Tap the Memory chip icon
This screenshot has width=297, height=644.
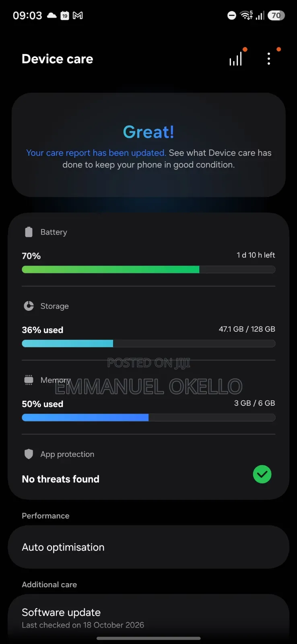click(x=29, y=380)
